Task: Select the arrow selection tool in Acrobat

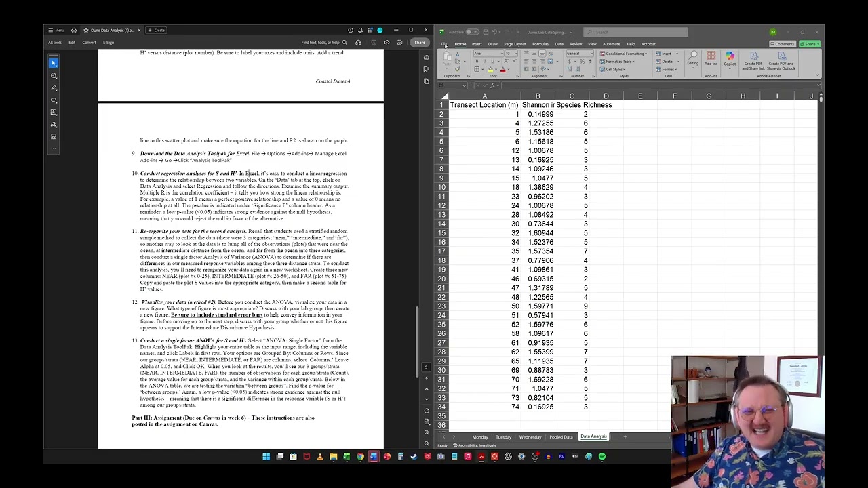Action: pyautogui.click(x=54, y=63)
